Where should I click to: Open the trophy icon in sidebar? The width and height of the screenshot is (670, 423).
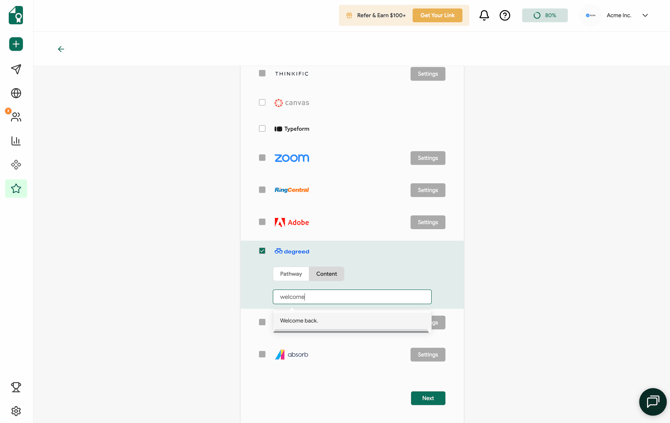click(x=16, y=387)
